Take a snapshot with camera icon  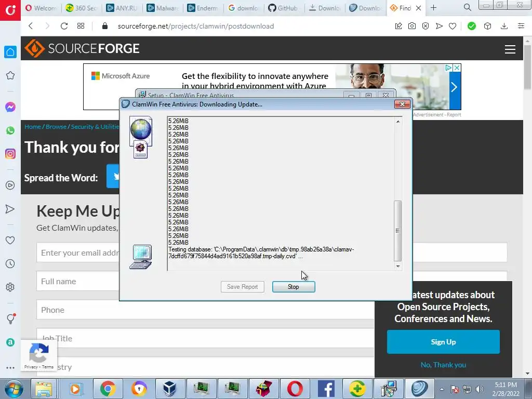coord(412,26)
